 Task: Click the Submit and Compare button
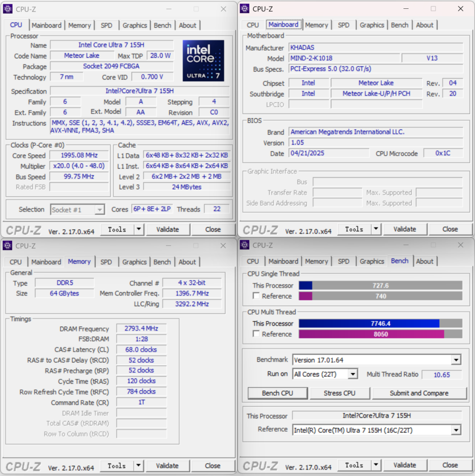tap(419, 393)
